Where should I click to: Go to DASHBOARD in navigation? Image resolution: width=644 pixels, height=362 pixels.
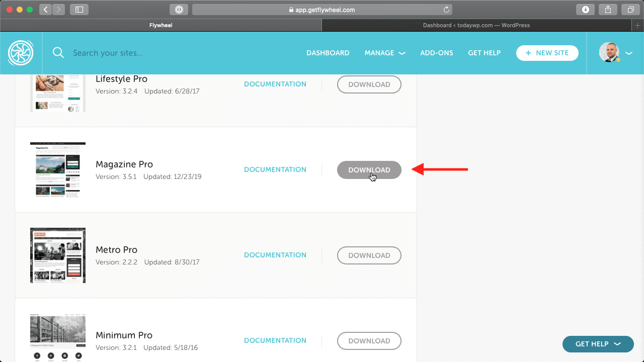(x=328, y=53)
